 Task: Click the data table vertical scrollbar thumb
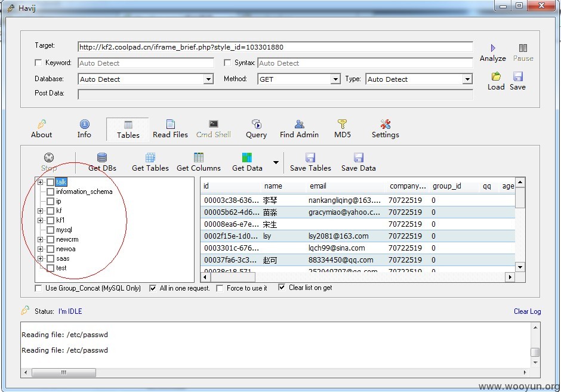pos(520,197)
